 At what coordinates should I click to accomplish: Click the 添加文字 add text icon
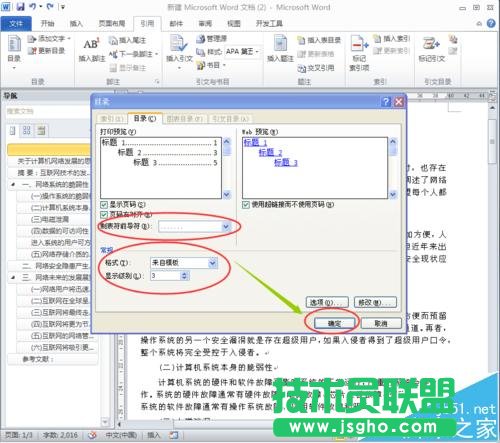(x=32, y=39)
